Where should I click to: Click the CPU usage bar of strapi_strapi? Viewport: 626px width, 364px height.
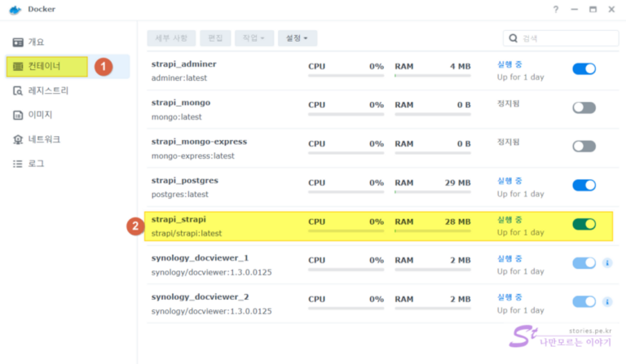click(x=346, y=230)
